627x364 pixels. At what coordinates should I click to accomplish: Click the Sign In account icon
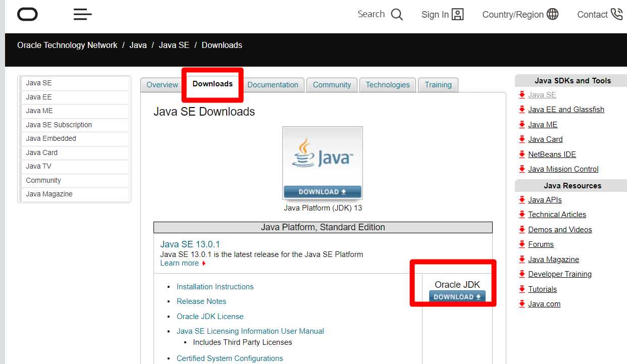click(458, 15)
